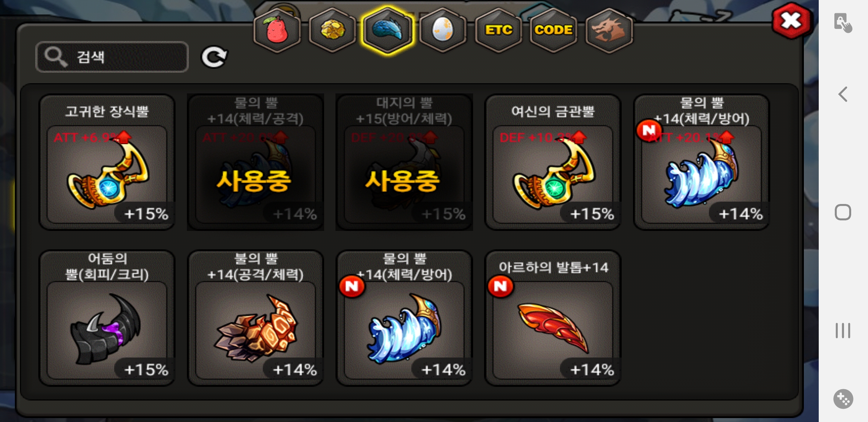
Task: Select the 어둠의 뿔(회피/크리) dark horn
Action: coord(107,318)
